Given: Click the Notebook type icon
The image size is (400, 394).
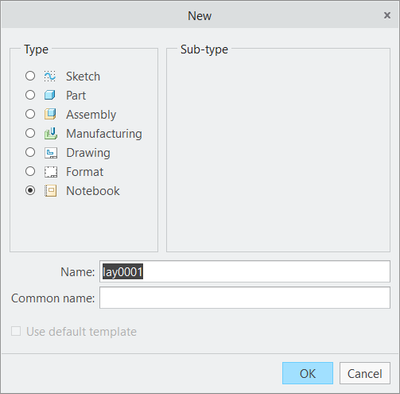Looking at the screenshot, I should point(50,191).
